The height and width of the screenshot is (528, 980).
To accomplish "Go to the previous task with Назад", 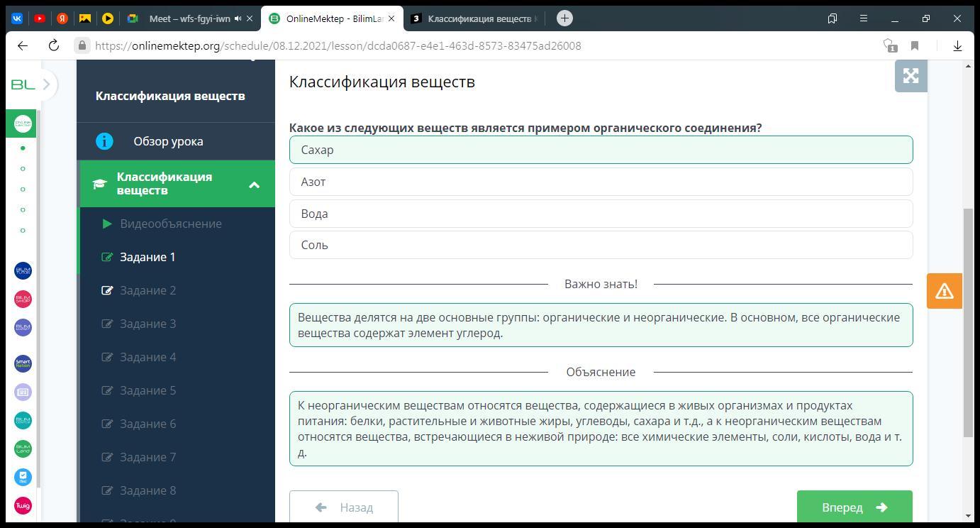I will coord(344,507).
